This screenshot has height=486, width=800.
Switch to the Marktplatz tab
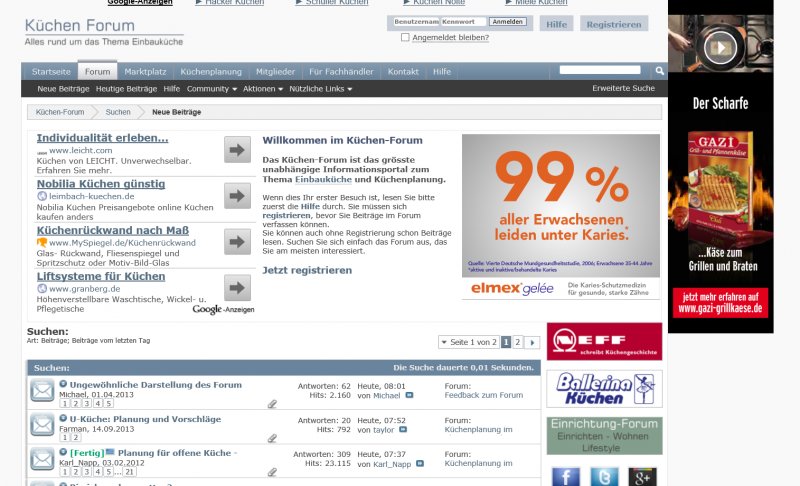click(145, 72)
